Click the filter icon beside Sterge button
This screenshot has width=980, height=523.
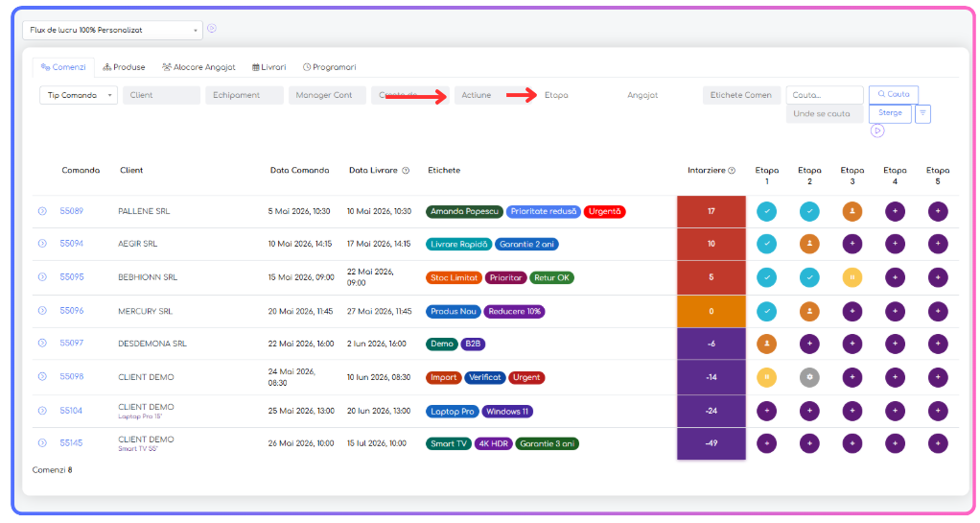pyautogui.click(x=922, y=113)
